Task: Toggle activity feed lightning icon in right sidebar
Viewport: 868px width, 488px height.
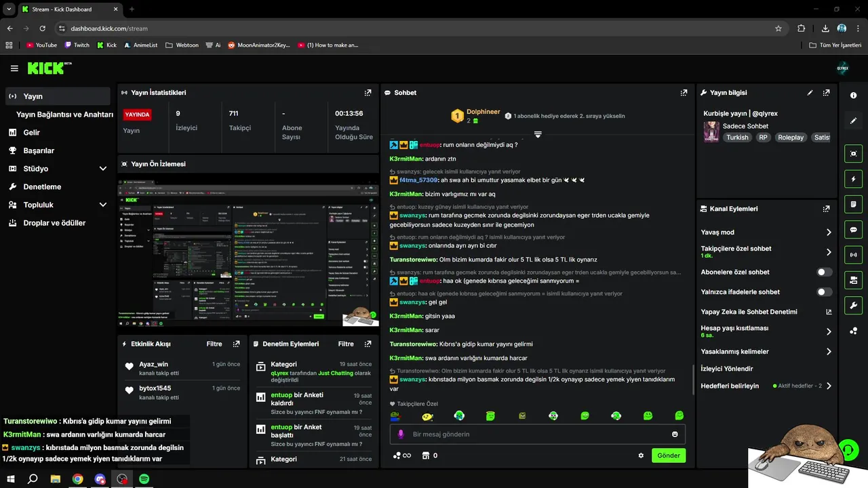Action: click(853, 179)
